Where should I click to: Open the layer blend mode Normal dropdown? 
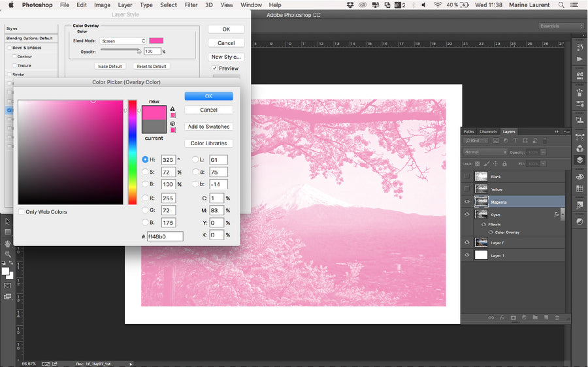click(x=485, y=152)
